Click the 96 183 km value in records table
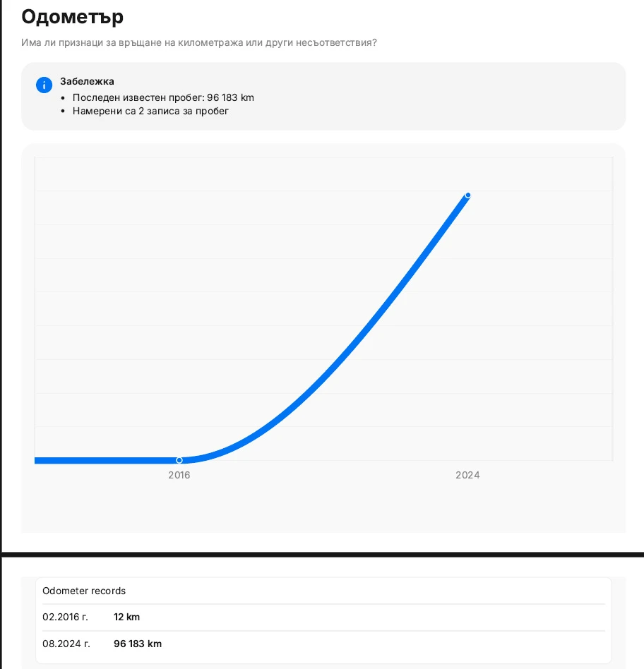 click(138, 644)
